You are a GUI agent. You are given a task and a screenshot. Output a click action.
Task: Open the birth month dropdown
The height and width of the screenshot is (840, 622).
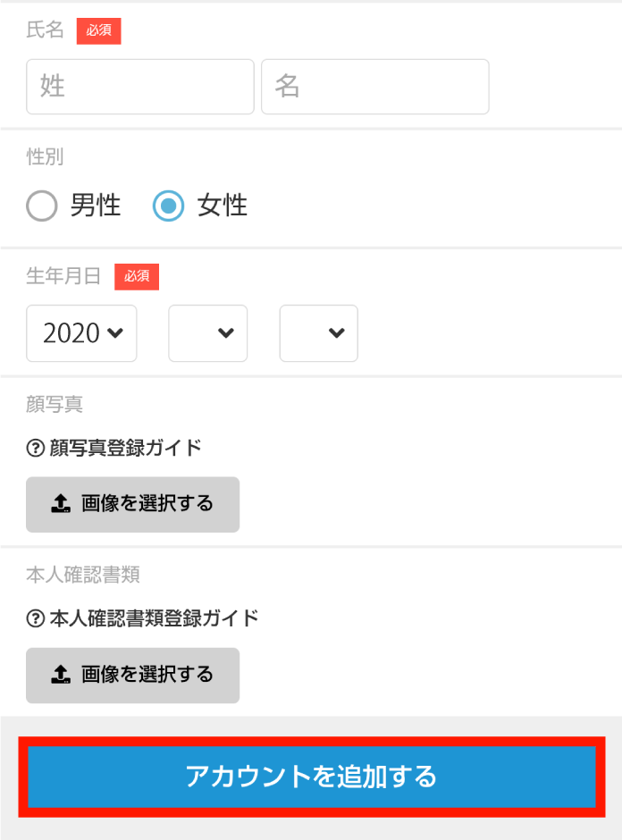pos(207,333)
